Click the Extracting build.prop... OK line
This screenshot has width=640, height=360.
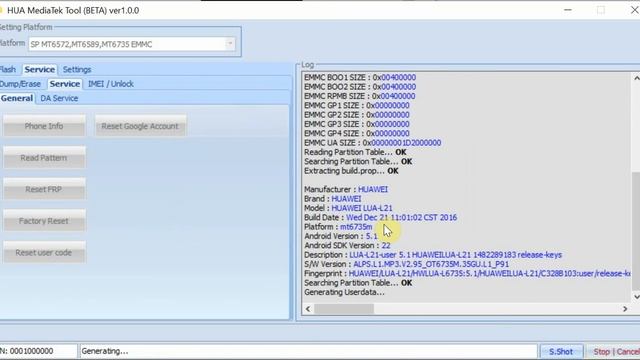coord(351,171)
